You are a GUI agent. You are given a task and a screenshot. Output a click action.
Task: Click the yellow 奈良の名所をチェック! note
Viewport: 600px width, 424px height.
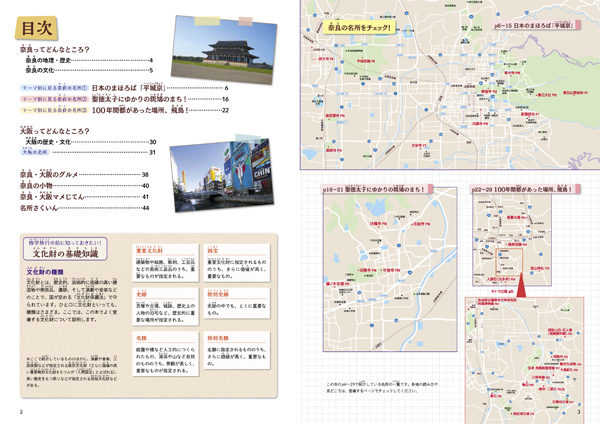click(x=359, y=28)
